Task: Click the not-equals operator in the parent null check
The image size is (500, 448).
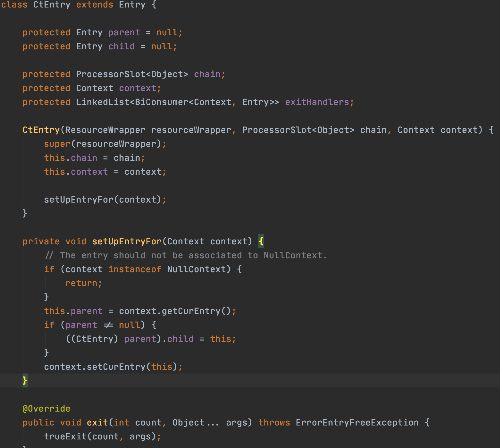Action: pos(108,325)
